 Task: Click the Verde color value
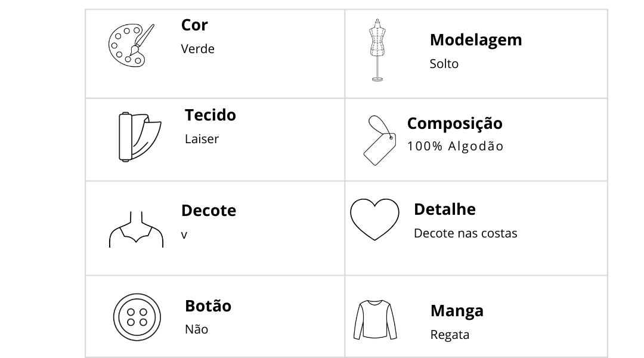pos(197,49)
